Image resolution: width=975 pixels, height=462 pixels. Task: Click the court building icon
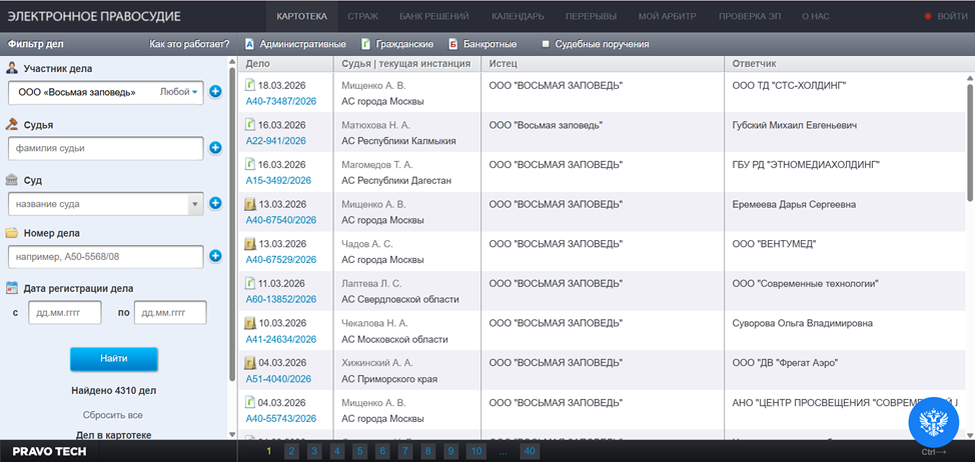[x=12, y=180]
